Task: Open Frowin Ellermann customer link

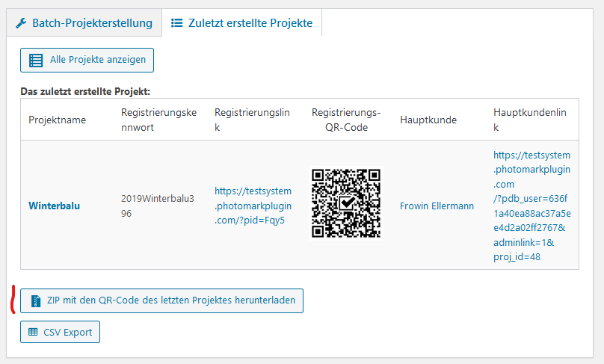Action: pyautogui.click(x=437, y=206)
